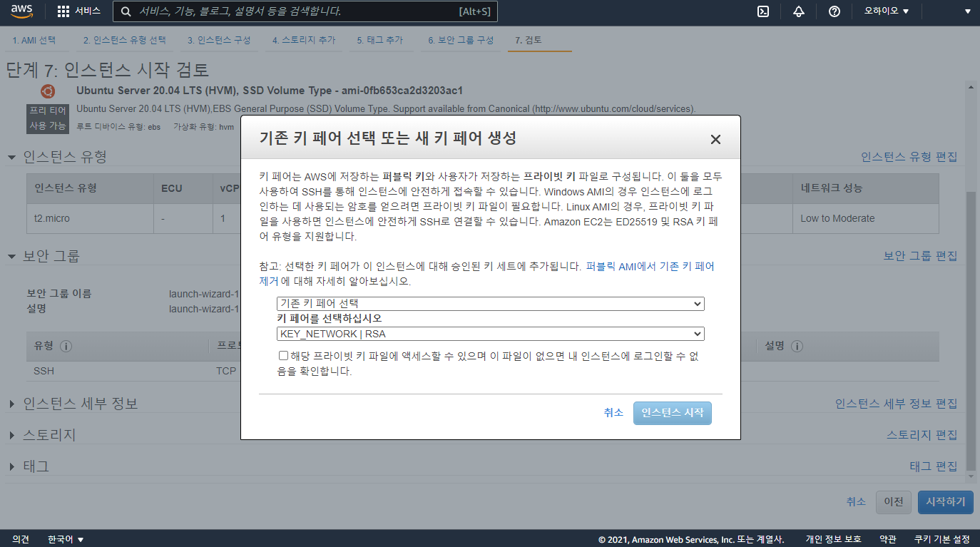
Task: Open the 기존 키 페어 선택 dropdown
Action: [491, 304]
